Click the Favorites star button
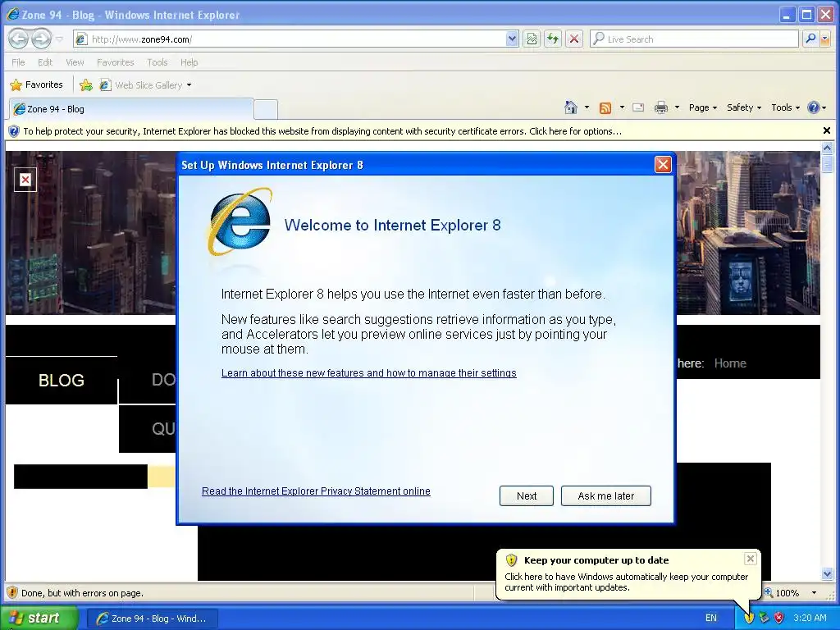840x630 pixels. coord(36,84)
